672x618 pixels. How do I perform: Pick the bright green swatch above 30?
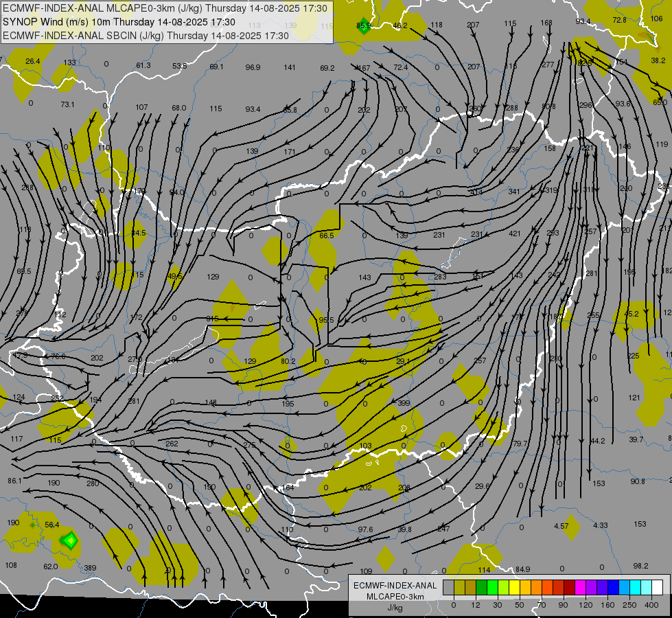(492, 587)
